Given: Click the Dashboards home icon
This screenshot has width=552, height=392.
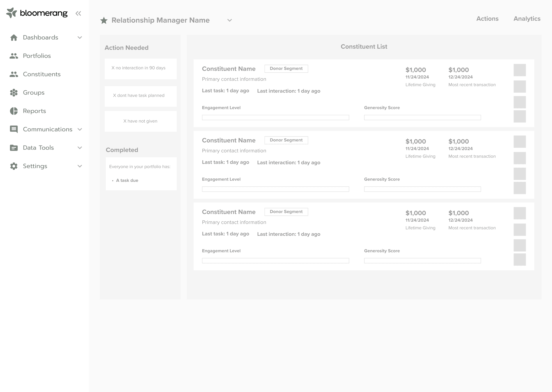Looking at the screenshot, I should pyautogui.click(x=14, y=37).
